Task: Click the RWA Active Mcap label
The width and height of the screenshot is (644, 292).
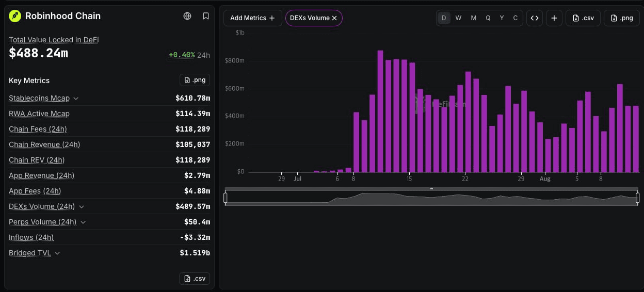Action: 39,113
